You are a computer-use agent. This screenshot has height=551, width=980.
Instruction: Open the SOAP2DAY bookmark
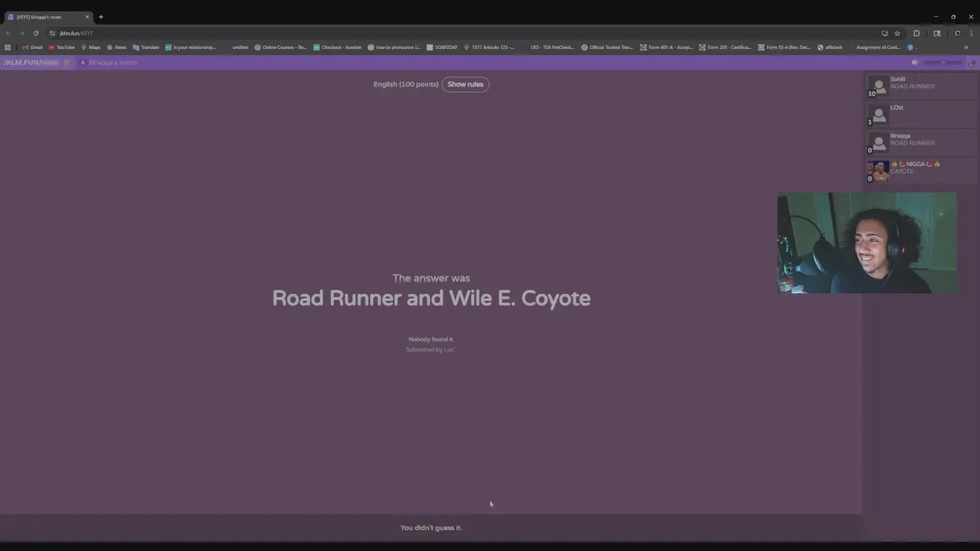click(x=443, y=47)
